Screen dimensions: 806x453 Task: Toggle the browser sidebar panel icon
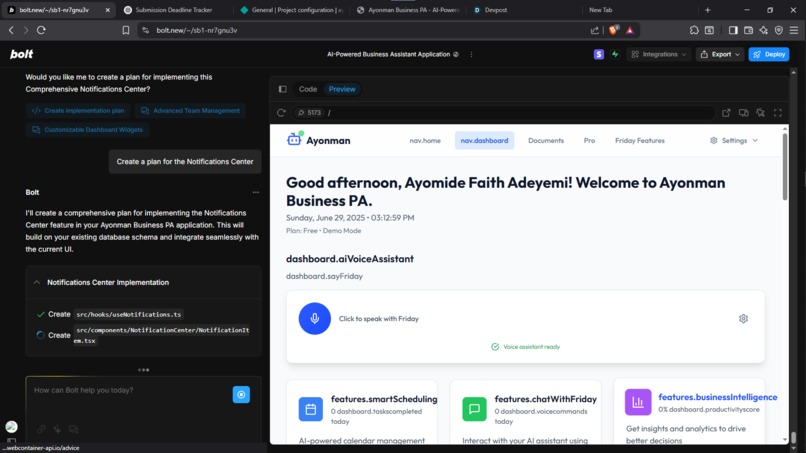[x=733, y=30]
